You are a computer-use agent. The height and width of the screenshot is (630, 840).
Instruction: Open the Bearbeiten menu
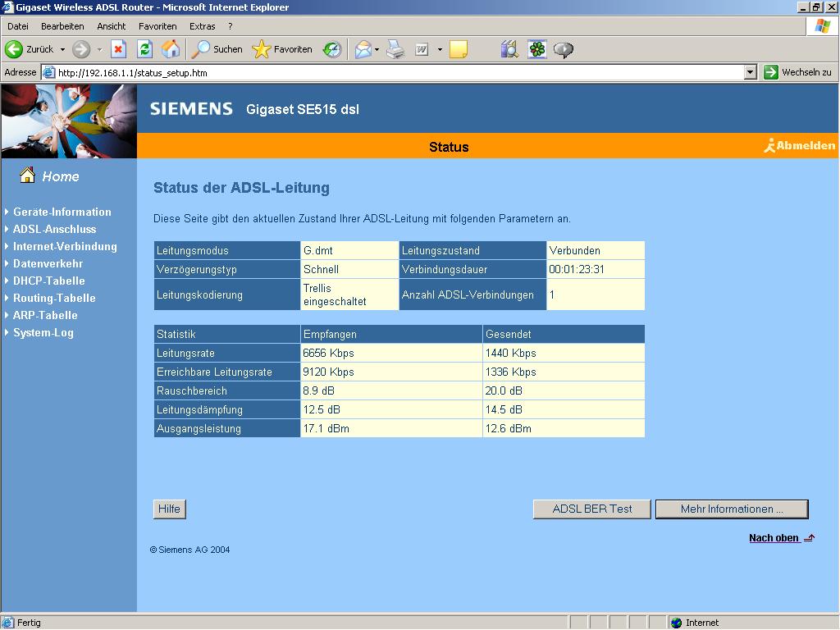point(62,26)
